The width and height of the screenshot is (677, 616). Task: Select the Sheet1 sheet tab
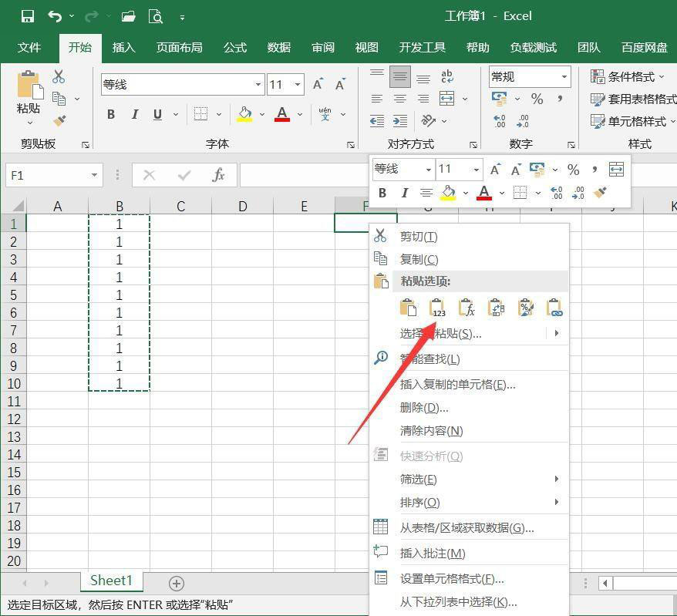pos(111,581)
